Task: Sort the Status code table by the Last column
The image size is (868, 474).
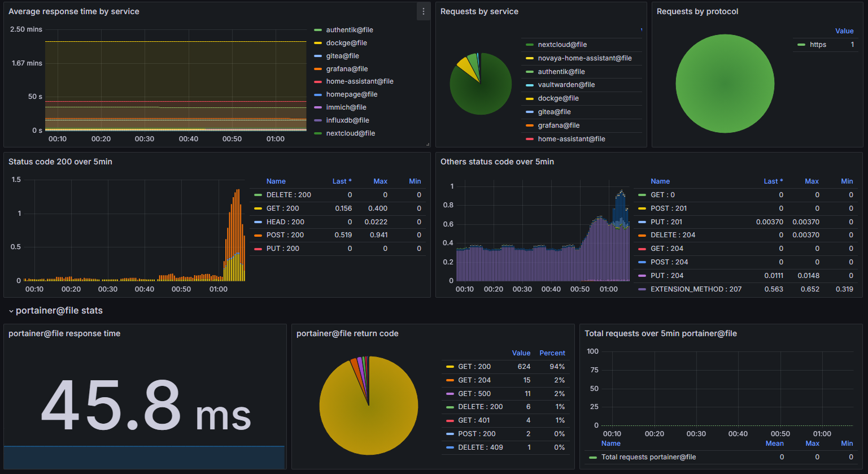Action: click(x=342, y=181)
